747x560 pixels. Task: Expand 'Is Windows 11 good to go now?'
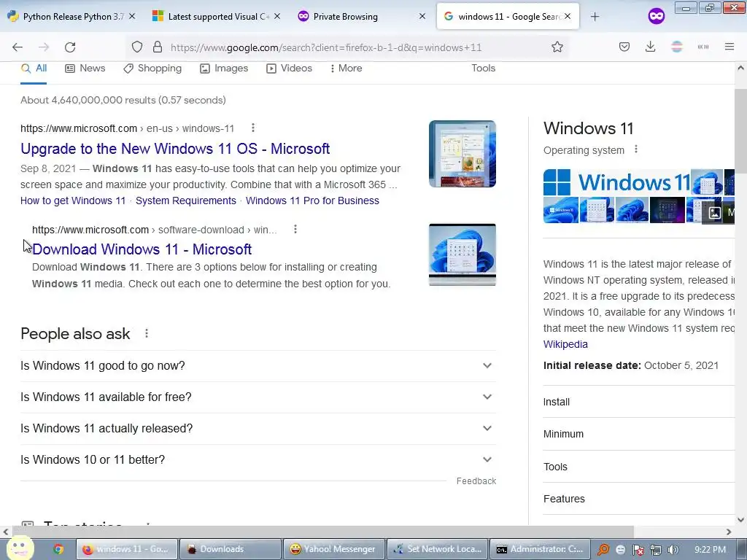click(258, 366)
